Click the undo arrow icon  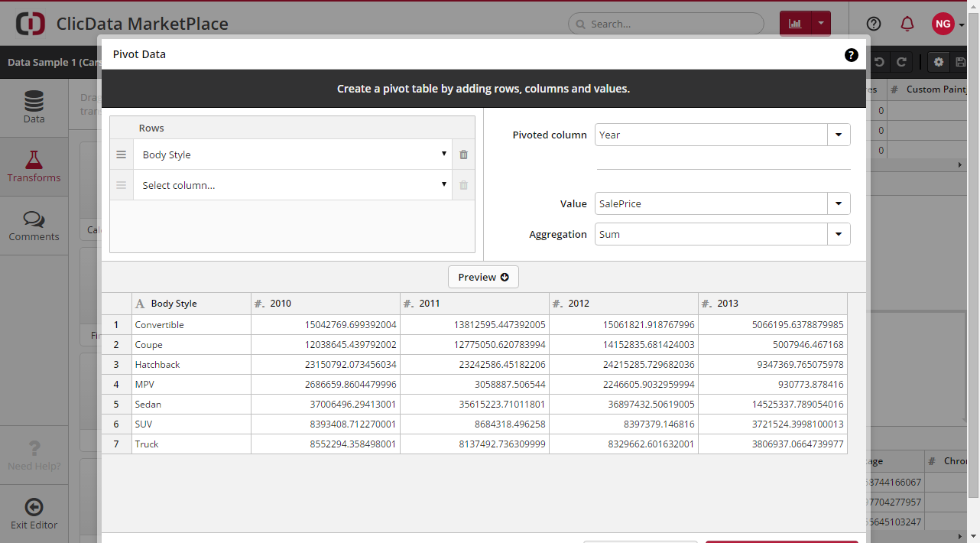click(x=879, y=62)
